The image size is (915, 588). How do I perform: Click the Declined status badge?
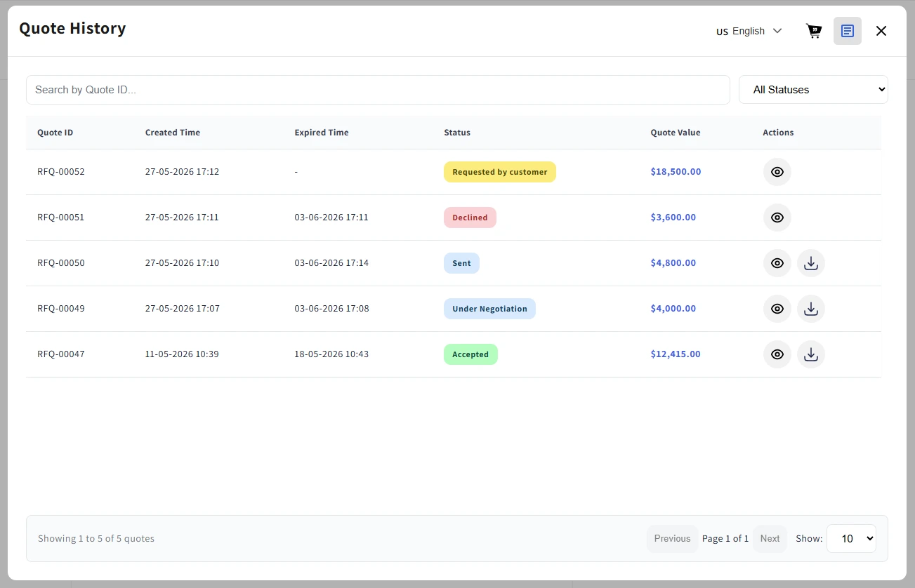coord(470,218)
